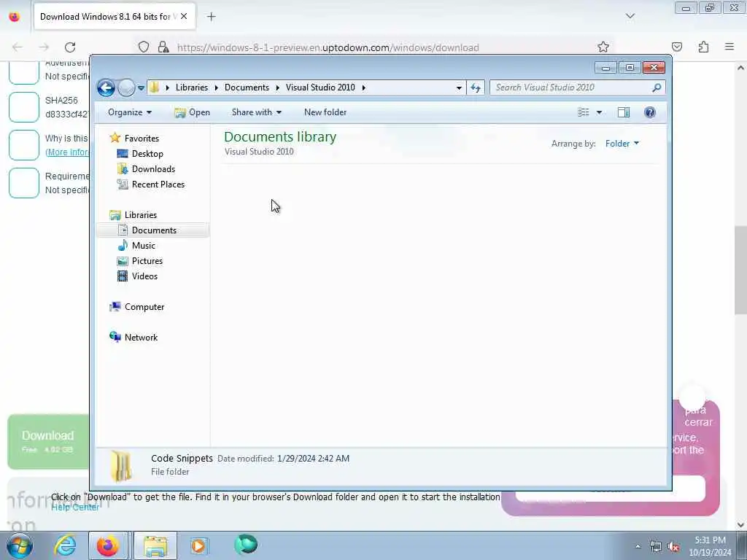Click the green Download button on webpage
This screenshot has height=560, width=747.
(48, 441)
